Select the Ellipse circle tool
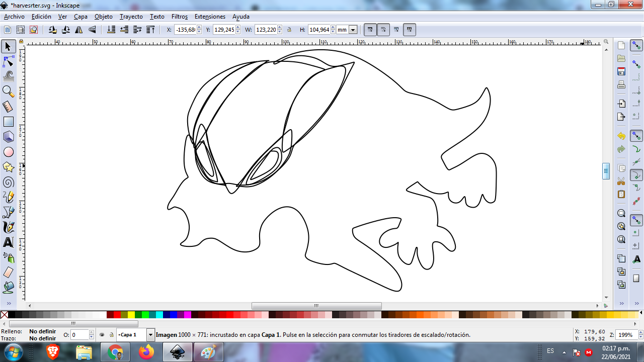This screenshot has width=644, height=362. (8, 152)
